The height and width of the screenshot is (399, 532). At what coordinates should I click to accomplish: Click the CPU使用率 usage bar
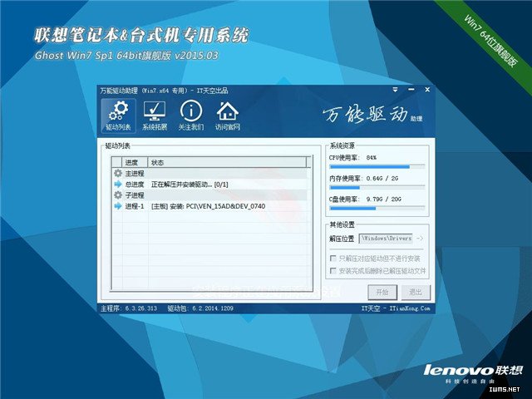coord(377,166)
